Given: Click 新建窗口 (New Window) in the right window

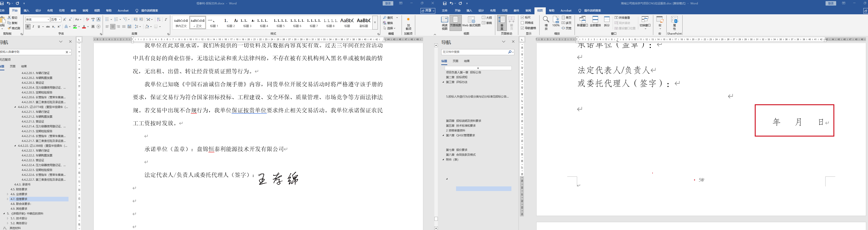Looking at the screenshot, I should 582,21.
